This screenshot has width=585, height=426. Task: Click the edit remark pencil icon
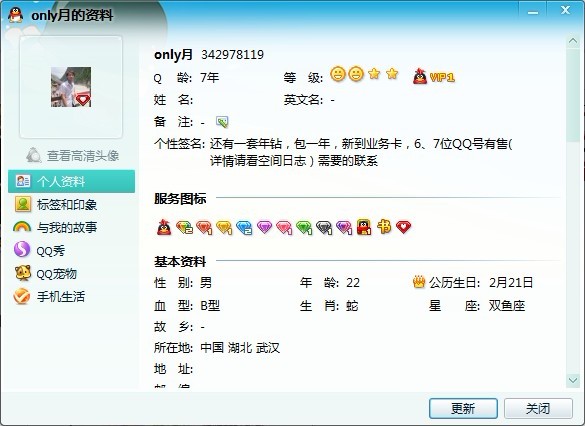coord(222,122)
